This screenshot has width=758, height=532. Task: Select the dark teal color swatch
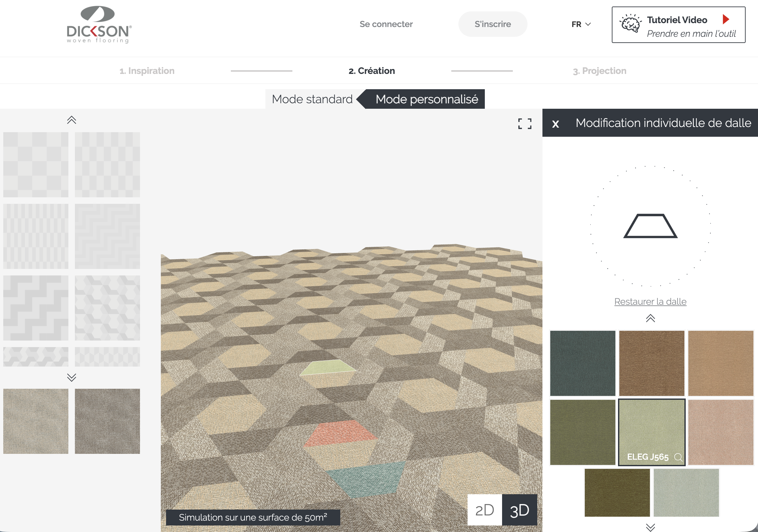tap(583, 364)
